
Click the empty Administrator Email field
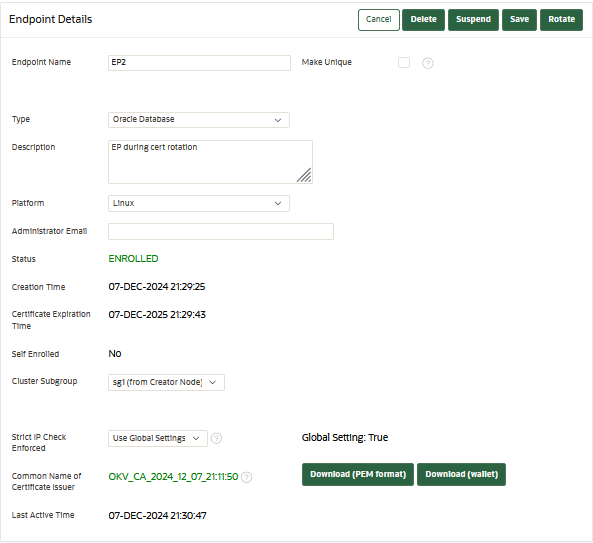(221, 231)
